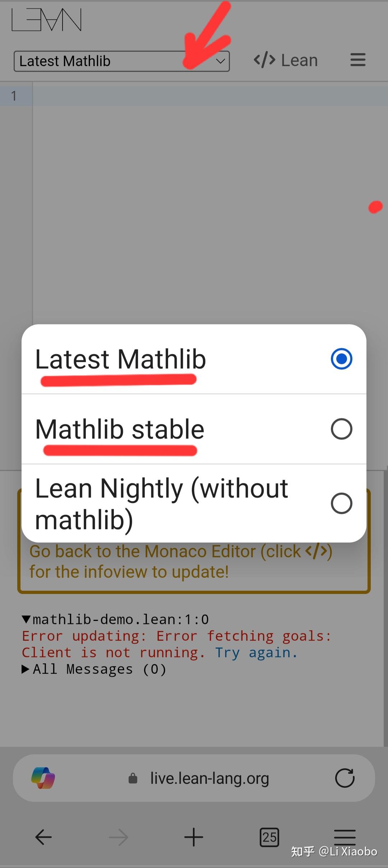Image resolution: width=388 pixels, height=868 pixels.
Task: Click the Lean code view icon
Action: tap(264, 60)
